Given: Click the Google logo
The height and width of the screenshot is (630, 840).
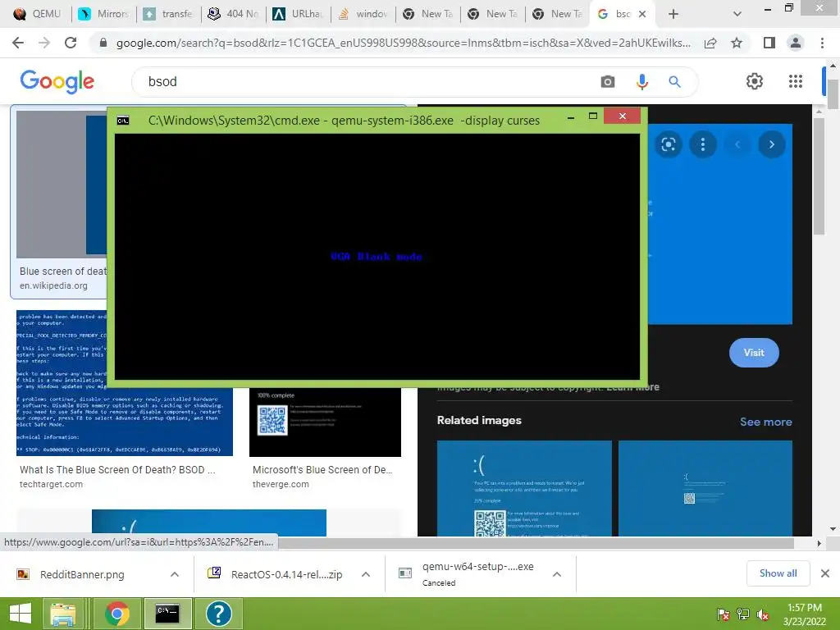Looking at the screenshot, I should 57,81.
